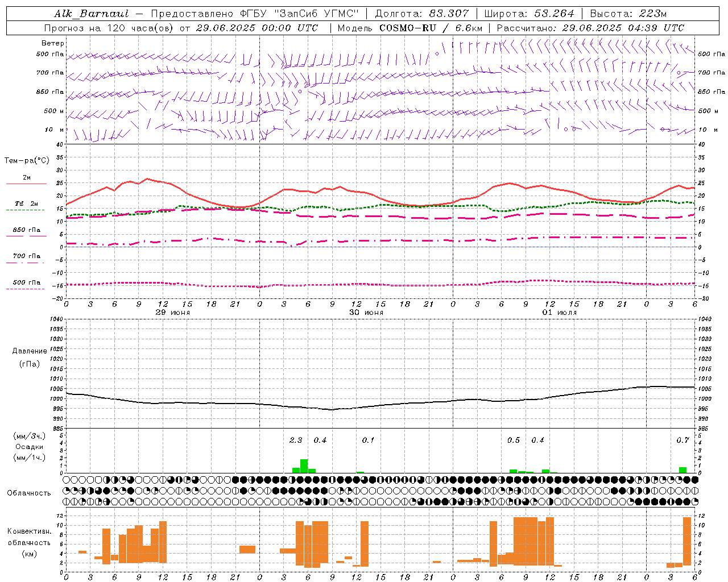The image size is (728, 582).
Task: Click 'Модель COSMO-RU / 6.6км' text
Action: tap(409, 28)
